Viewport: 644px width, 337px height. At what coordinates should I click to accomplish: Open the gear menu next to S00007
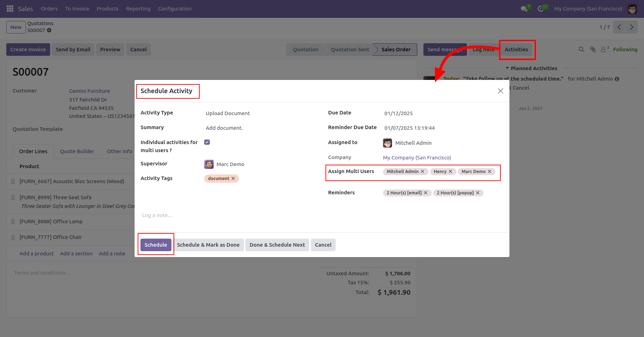pos(49,30)
